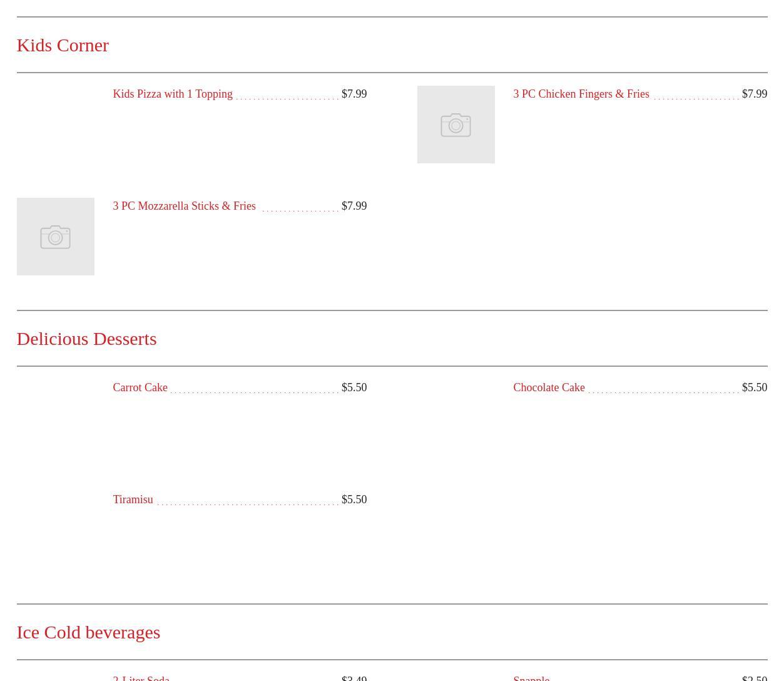
Task: Click the Chicken Fingers & Fries price
Action: 754,94
